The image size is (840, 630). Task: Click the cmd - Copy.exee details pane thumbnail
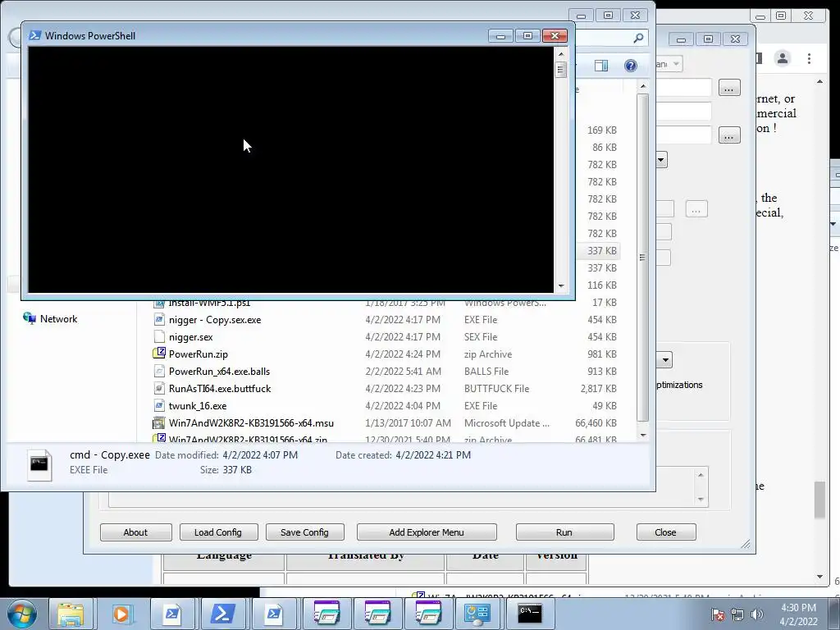click(x=39, y=464)
